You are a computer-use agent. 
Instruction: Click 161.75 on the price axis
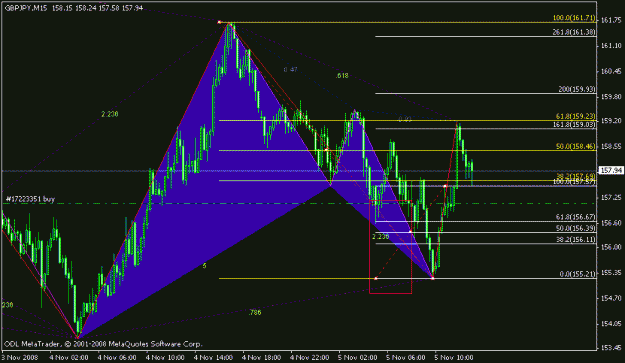(x=611, y=20)
